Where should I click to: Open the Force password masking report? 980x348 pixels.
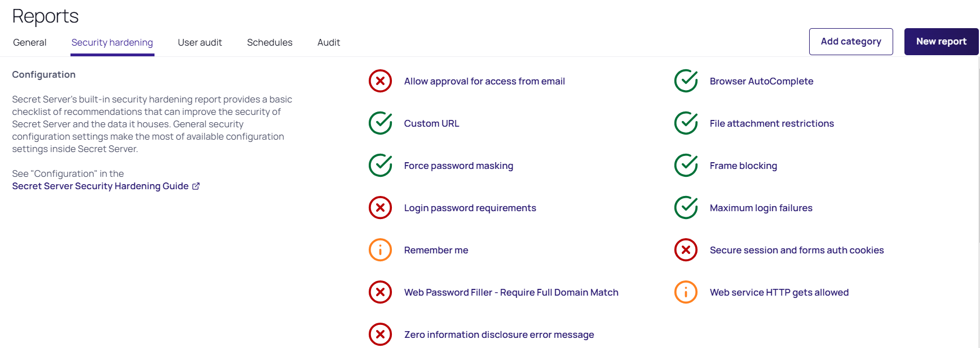click(x=458, y=166)
